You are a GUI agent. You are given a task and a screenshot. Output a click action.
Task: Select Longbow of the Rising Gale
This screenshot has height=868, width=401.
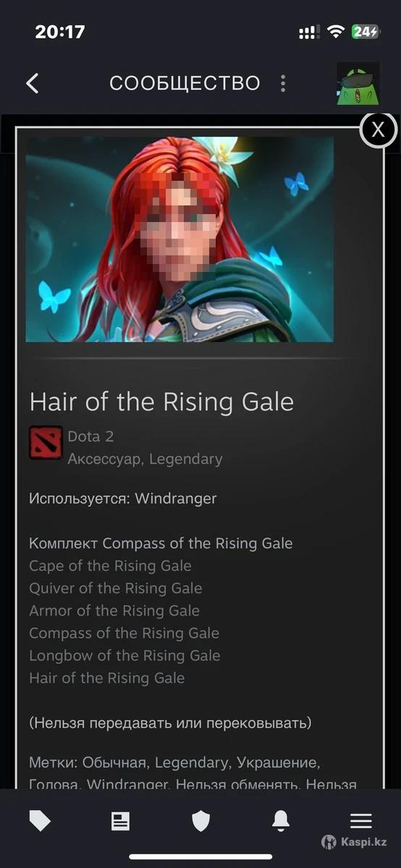[124, 655]
